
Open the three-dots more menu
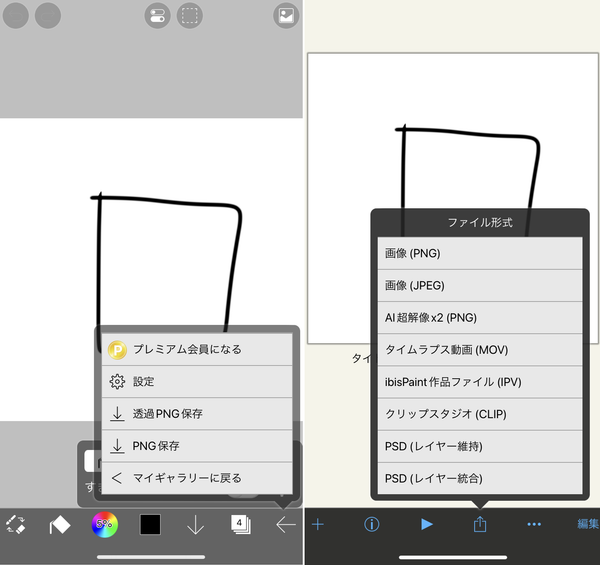[x=534, y=524]
